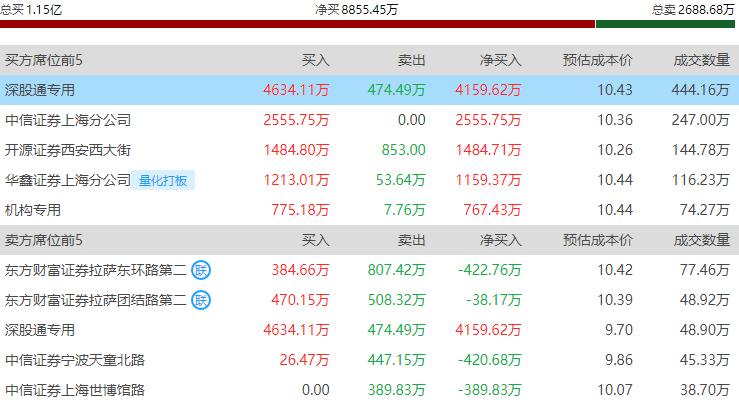Click -389.83万 net buy value
739x402 pixels.
pos(490,390)
